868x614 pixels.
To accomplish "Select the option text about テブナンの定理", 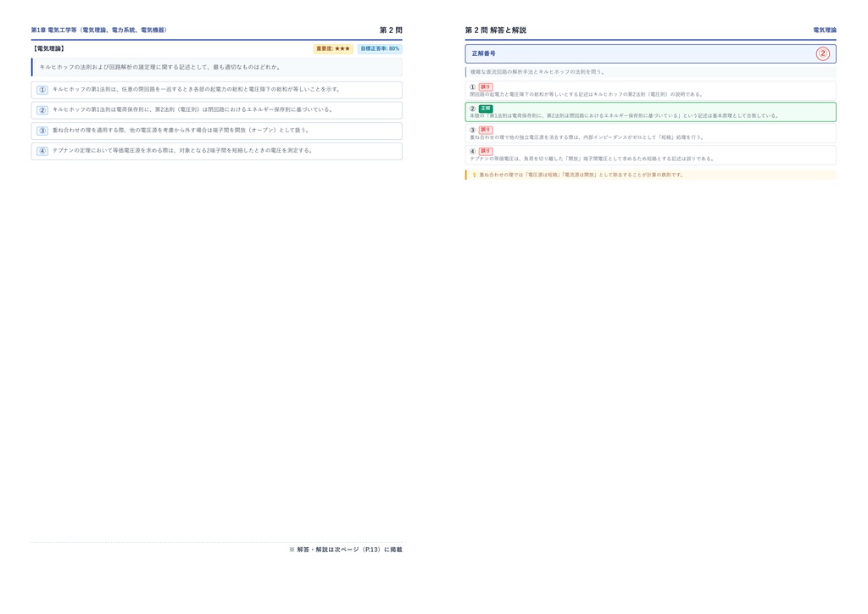I will pos(183,150).
